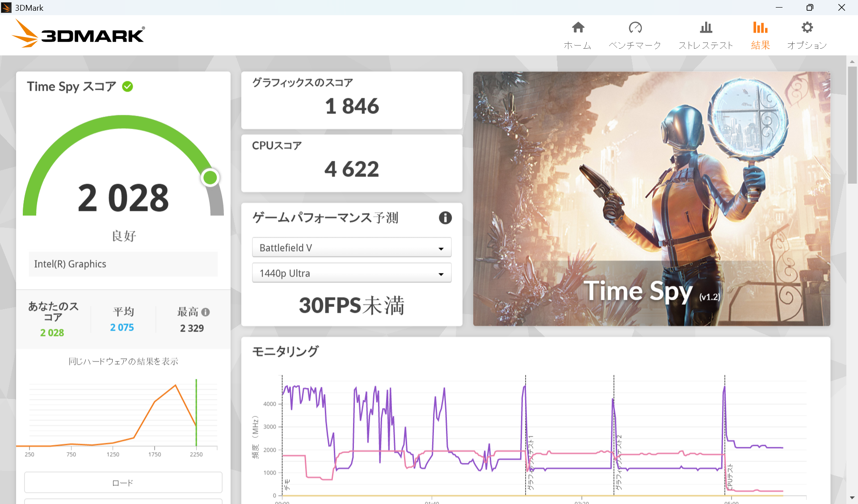Open options via the gear icon
This screenshot has width=858, height=504.
(x=807, y=28)
